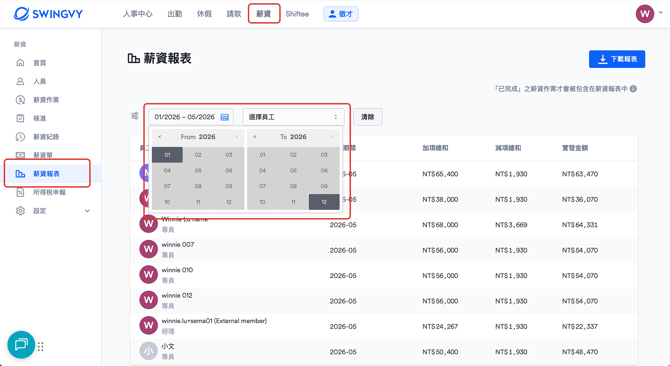The image size is (670, 366).
Task: Click the name 小文 in the table
Action: tap(168, 346)
